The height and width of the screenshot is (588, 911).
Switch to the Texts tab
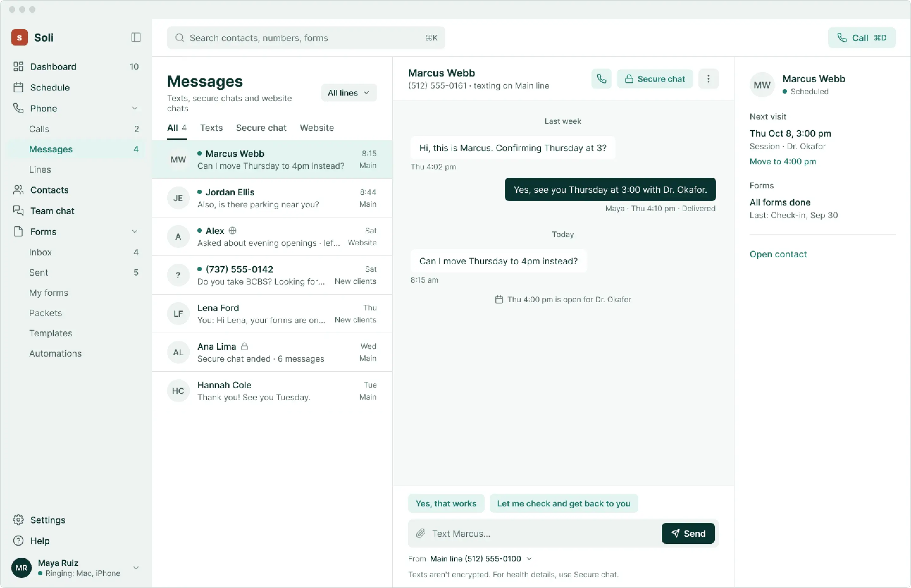(x=211, y=128)
